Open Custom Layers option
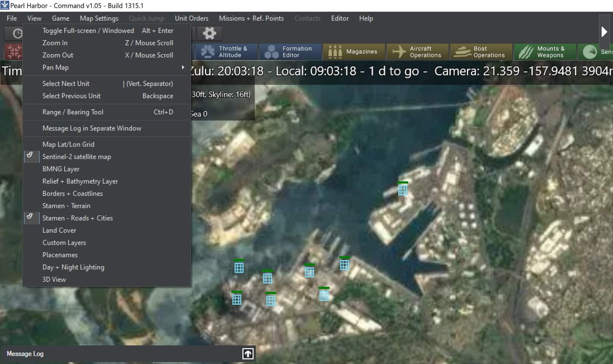Image resolution: width=613 pixels, height=364 pixels. [x=107, y=243]
